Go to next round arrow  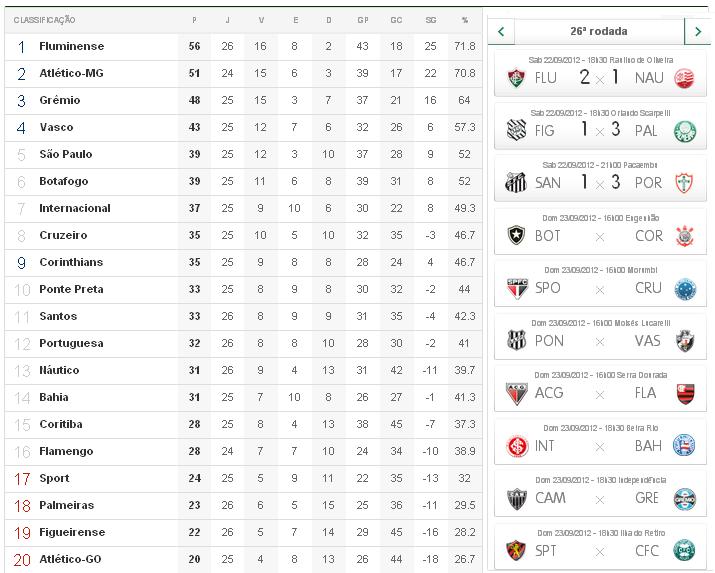click(x=698, y=32)
